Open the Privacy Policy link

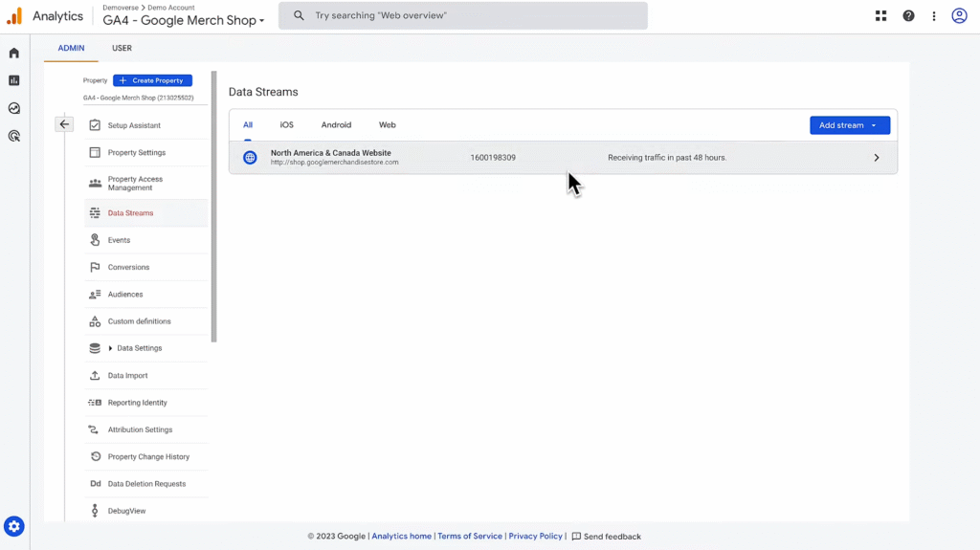(x=535, y=537)
